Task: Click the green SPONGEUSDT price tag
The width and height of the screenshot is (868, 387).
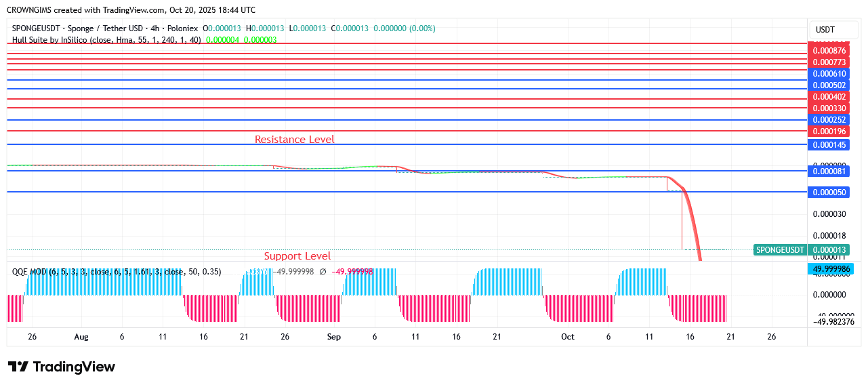Action: [781, 250]
